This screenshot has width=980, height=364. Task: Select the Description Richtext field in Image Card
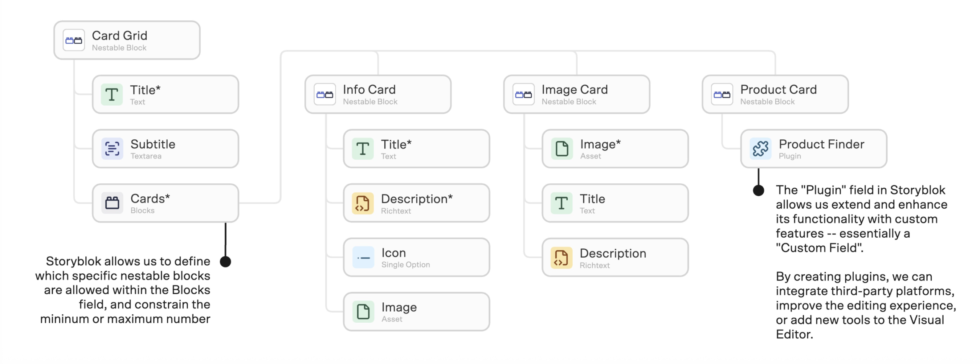[615, 257]
